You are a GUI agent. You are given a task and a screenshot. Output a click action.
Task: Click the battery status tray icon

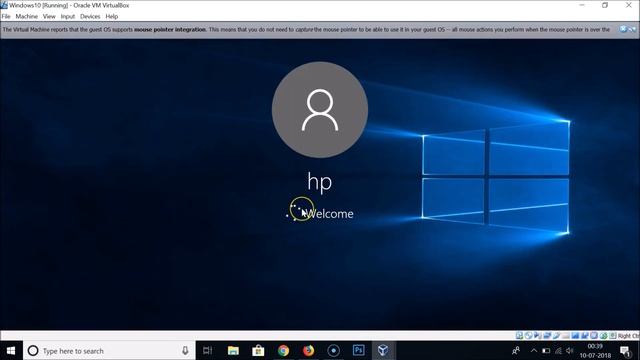546,351
